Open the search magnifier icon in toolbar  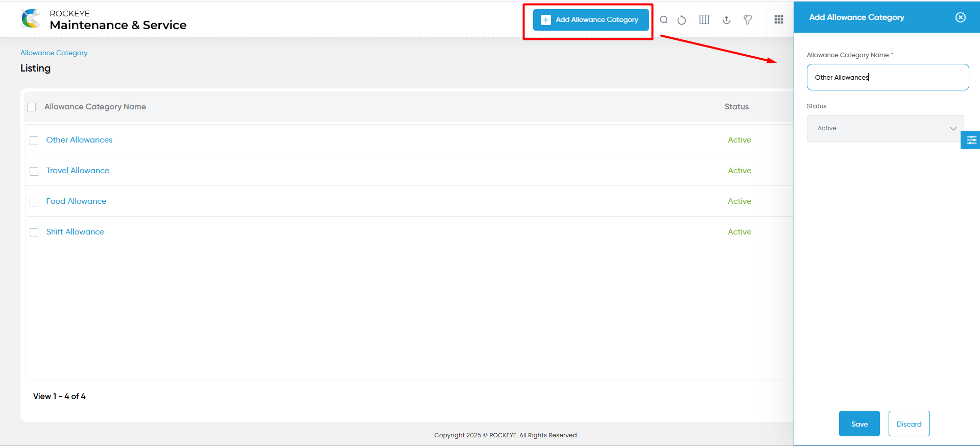[x=664, y=20]
